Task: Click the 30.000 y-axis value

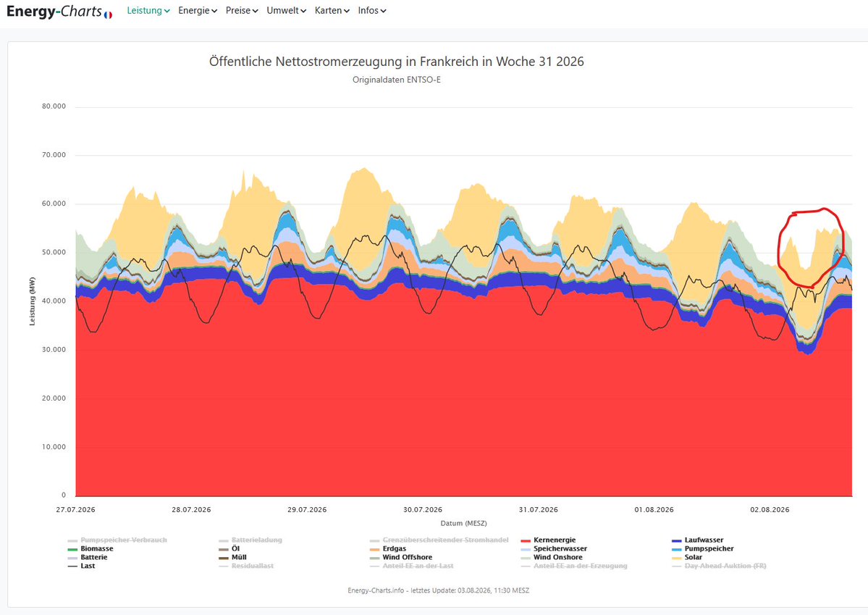Action: pos(54,350)
